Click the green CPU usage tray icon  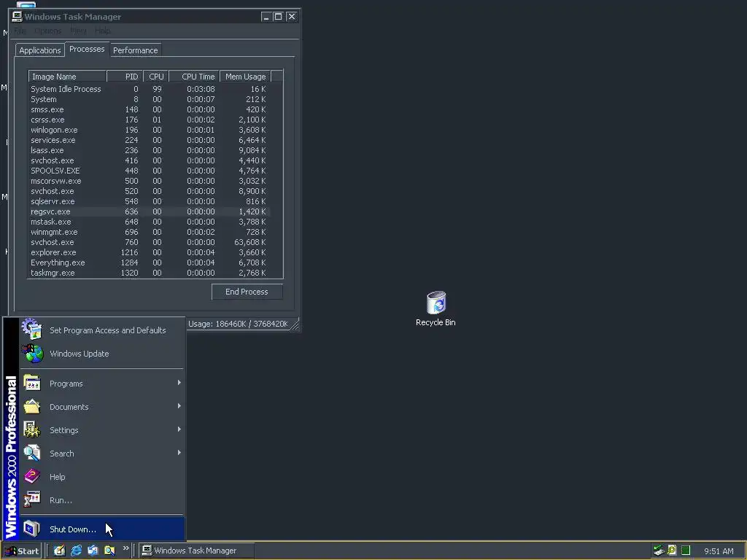686,551
